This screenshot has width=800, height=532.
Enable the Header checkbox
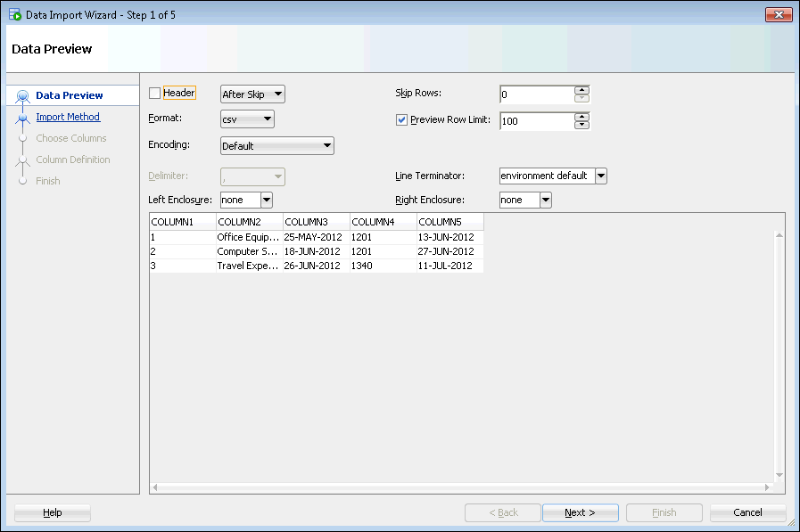(x=155, y=94)
